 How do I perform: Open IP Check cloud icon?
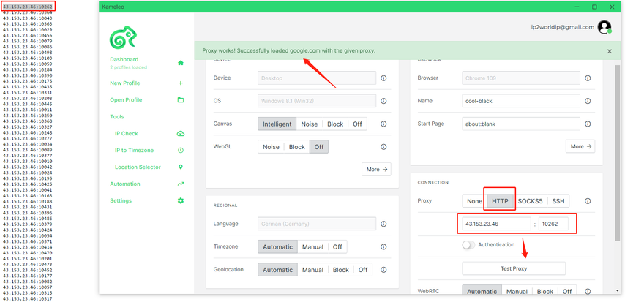pyautogui.click(x=181, y=134)
